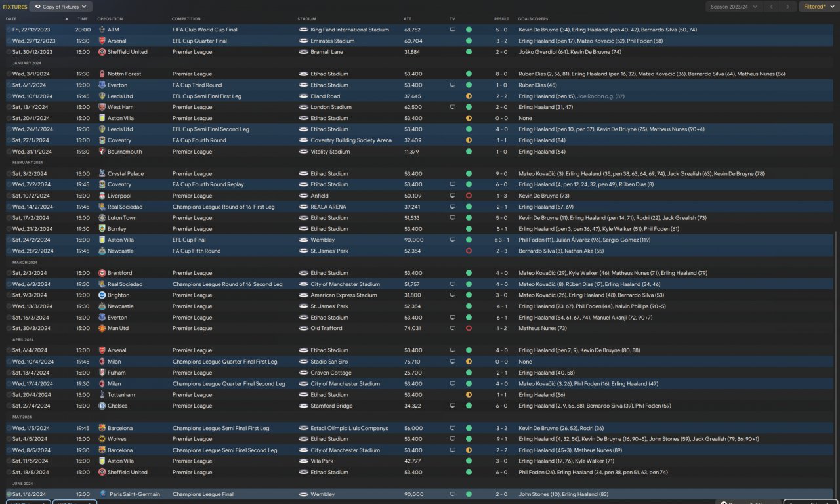Viewport: 840px width, 504px height.
Task: Open the FIFA Club World Cup Final competition
Action: (x=205, y=30)
